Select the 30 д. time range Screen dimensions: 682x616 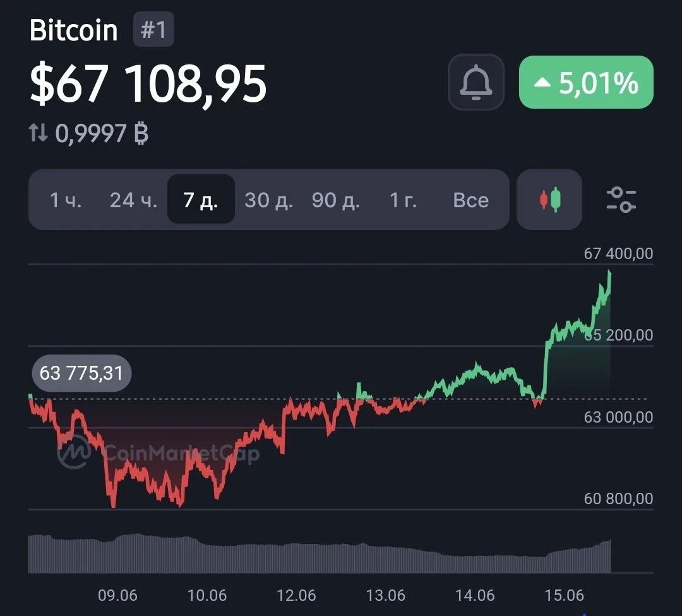pos(268,200)
